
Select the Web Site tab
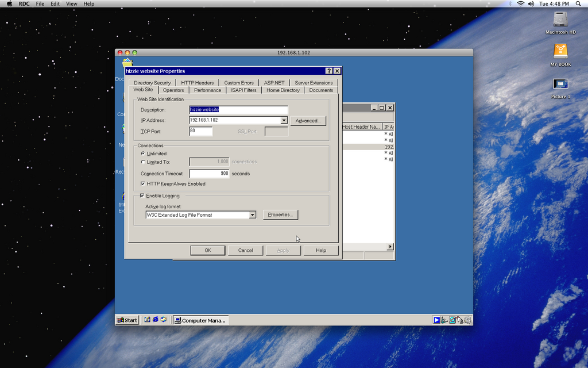[x=143, y=90]
